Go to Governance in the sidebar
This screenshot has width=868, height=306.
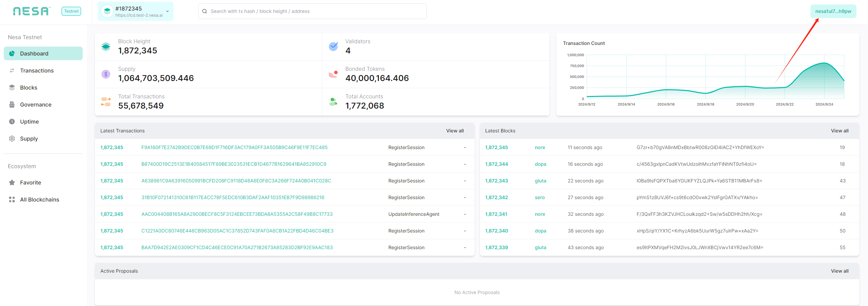(36, 104)
